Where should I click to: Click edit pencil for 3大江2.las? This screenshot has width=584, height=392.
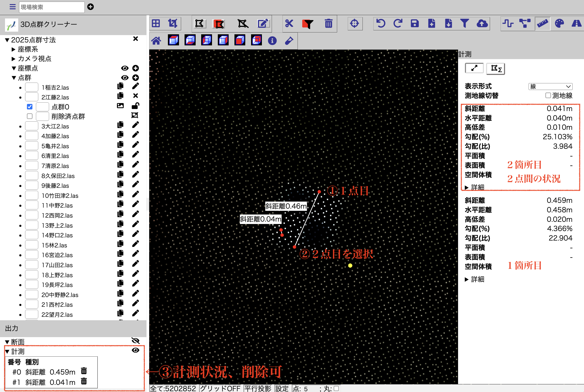pyautogui.click(x=135, y=125)
